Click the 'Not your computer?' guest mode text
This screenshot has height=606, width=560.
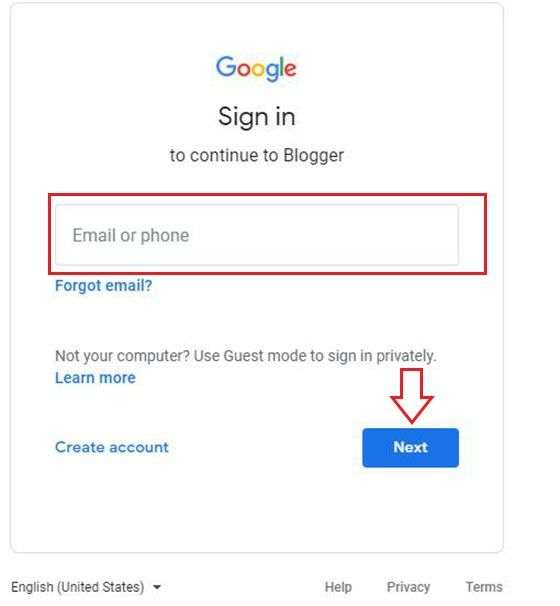pyautogui.click(x=246, y=356)
